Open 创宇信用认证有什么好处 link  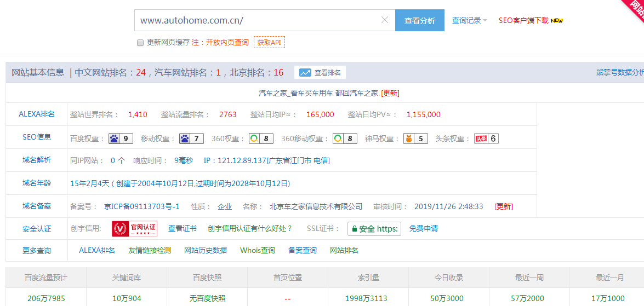250,228
